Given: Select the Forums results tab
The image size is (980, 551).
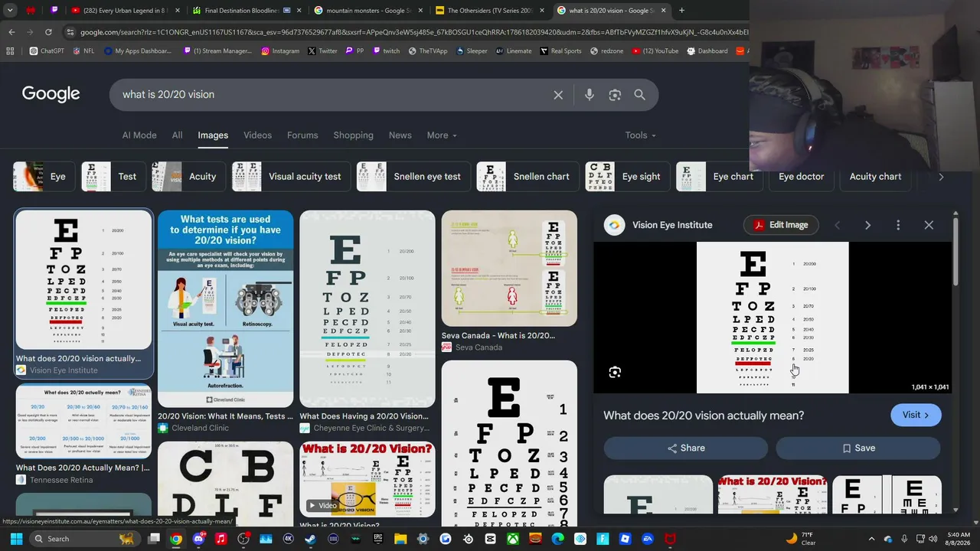Looking at the screenshot, I should (x=302, y=135).
